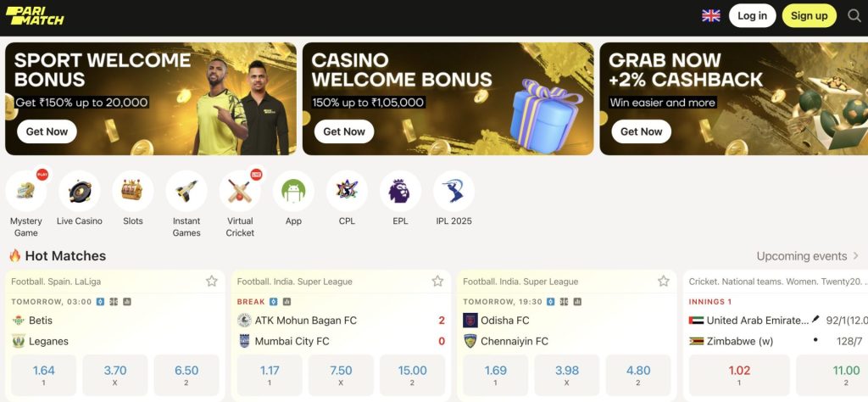868x402 pixels.
Task: Open the Live Casino roulette icon
Action: tap(80, 191)
